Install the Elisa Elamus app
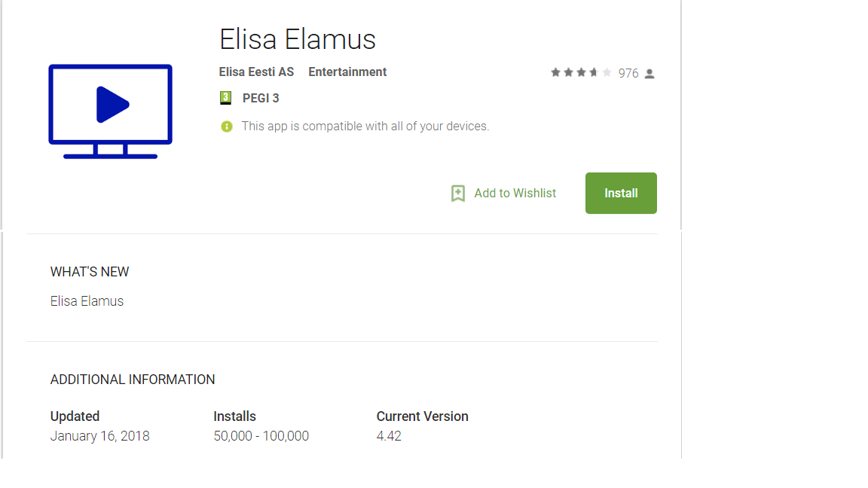 (621, 193)
